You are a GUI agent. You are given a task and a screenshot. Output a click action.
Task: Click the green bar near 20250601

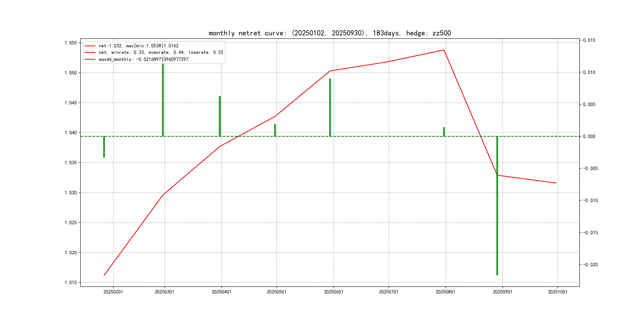(x=330, y=108)
